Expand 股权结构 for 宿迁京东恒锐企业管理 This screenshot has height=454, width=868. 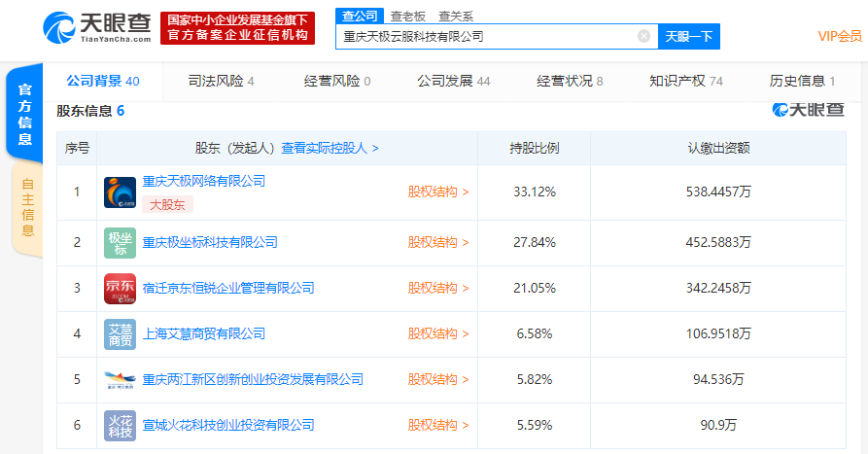click(x=438, y=288)
